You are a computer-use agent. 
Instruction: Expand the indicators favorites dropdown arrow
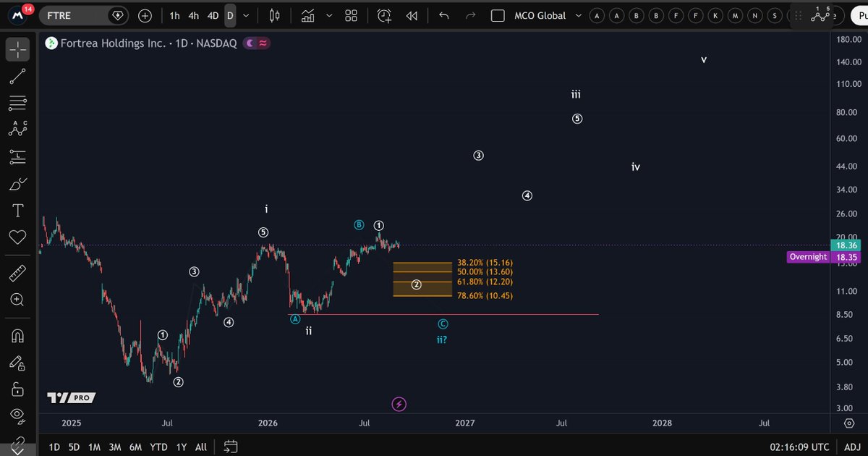point(330,15)
